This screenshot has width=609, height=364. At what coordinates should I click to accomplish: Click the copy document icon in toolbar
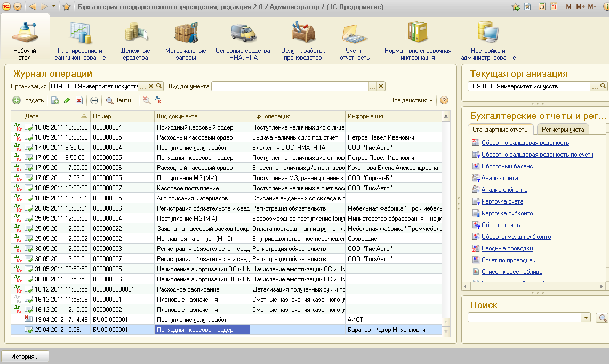click(x=55, y=100)
